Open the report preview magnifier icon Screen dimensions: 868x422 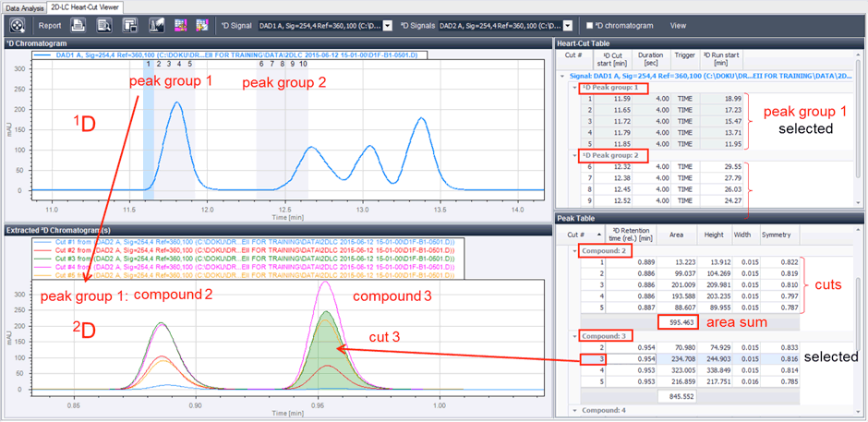[x=104, y=25]
